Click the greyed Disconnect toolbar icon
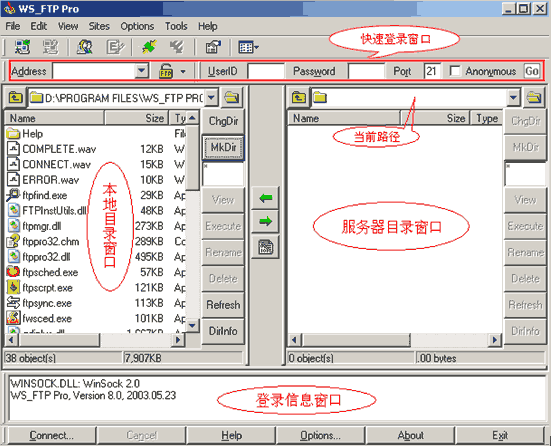Viewport: 551px width, 446px height. pos(50,47)
